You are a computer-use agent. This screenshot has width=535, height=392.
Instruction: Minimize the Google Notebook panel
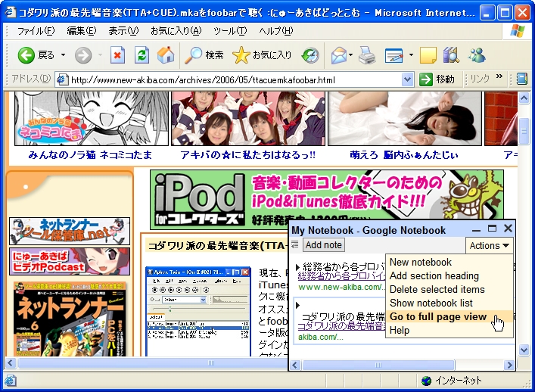click(x=476, y=229)
